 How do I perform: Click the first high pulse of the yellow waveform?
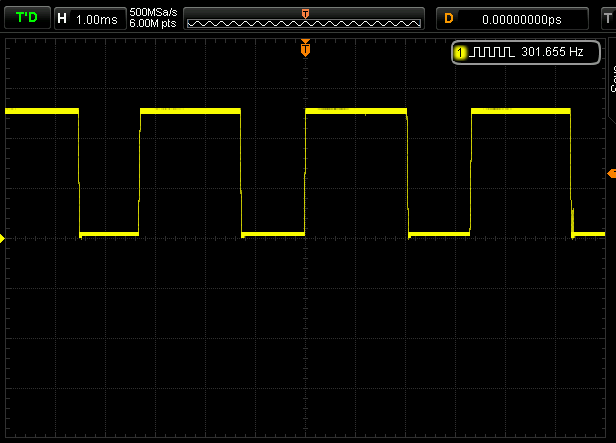tap(41, 110)
